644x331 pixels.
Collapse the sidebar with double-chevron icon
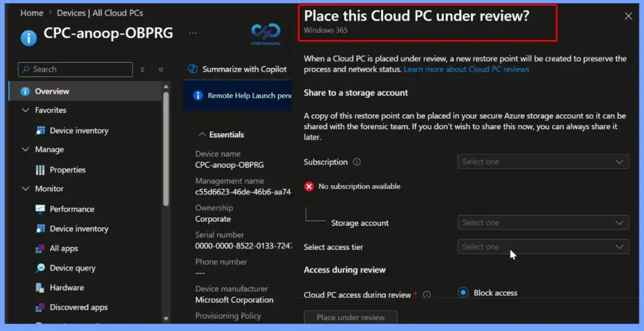coord(161,69)
